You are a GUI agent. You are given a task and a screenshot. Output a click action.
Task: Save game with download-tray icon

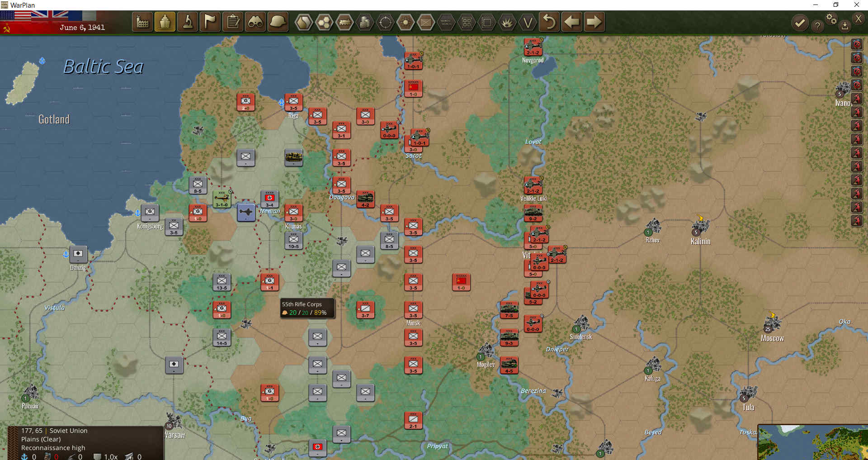tap(844, 26)
